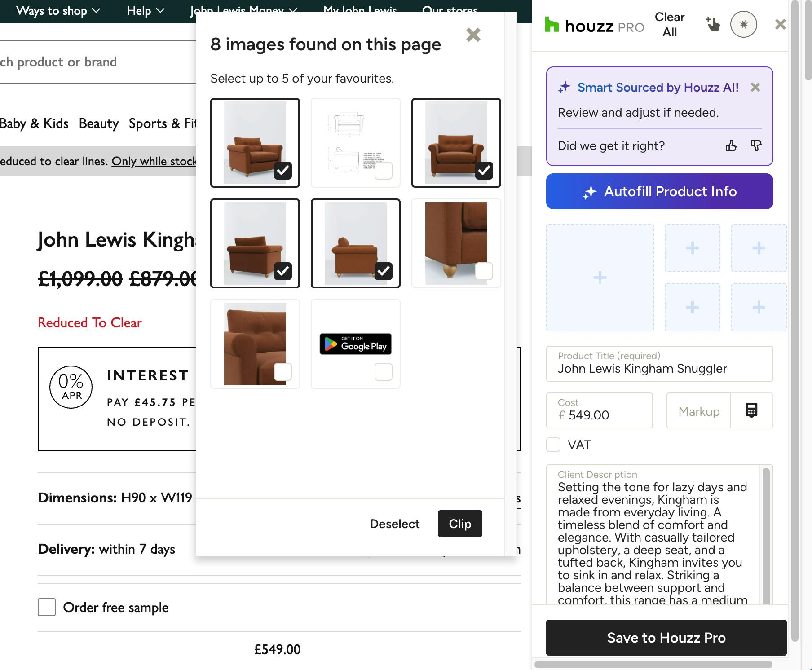Add image in bottom right placeholder slot
Screen dimensions: 812x670
tap(759, 307)
